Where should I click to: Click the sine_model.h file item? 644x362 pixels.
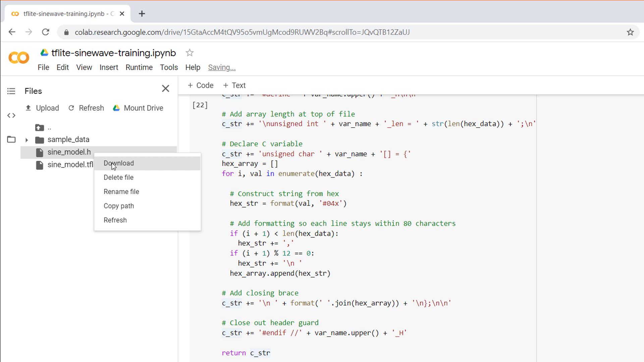coord(68,152)
